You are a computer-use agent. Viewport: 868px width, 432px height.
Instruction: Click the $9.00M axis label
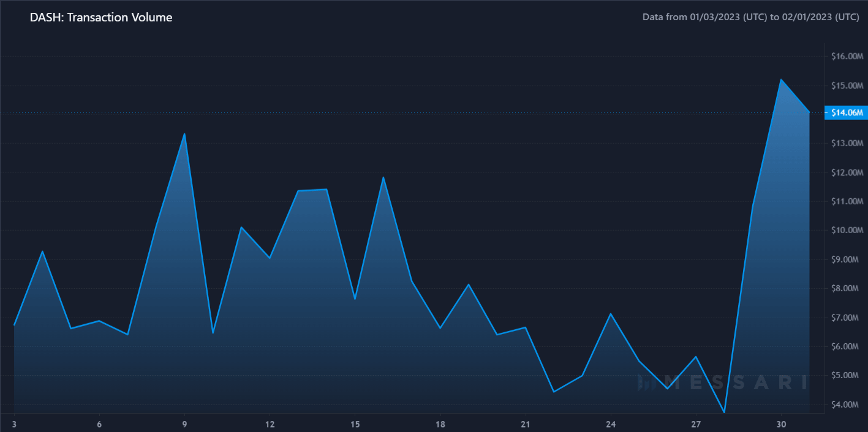pyautogui.click(x=844, y=259)
